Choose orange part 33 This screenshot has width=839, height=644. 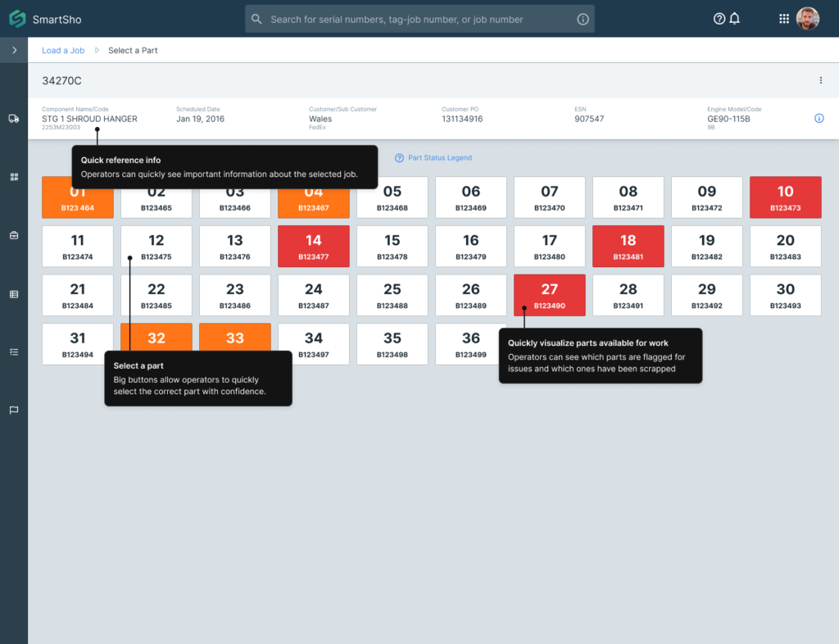235,337
